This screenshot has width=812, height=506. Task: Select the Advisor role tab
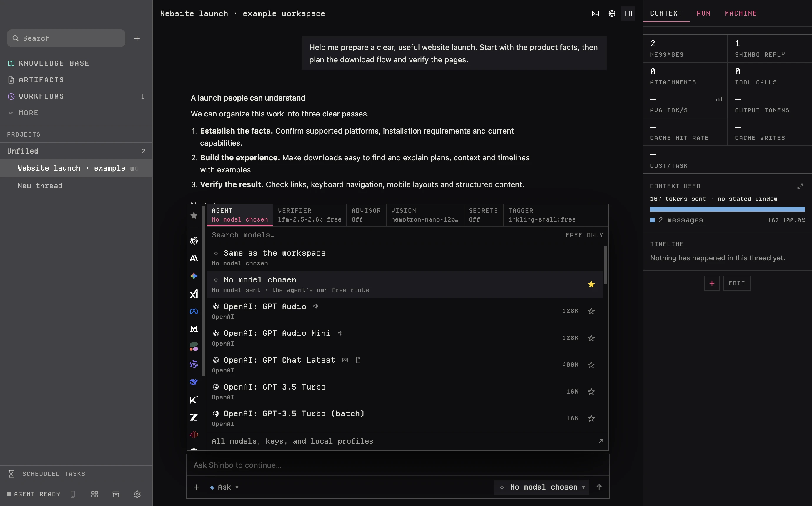click(366, 215)
